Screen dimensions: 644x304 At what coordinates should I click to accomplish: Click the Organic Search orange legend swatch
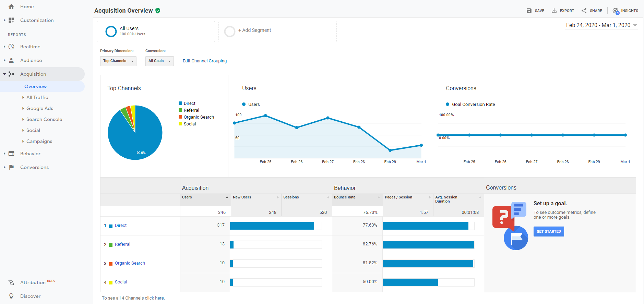(x=180, y=117)
